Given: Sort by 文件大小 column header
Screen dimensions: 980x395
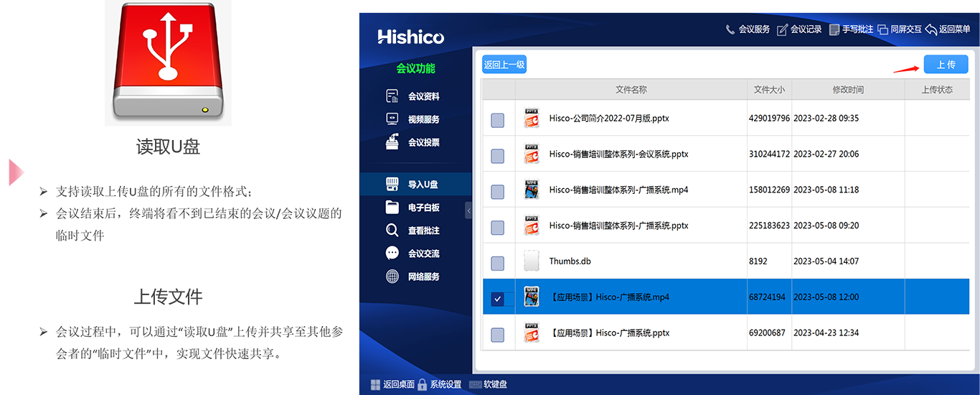Looking at the screenshot, I should tap(769, 90).
